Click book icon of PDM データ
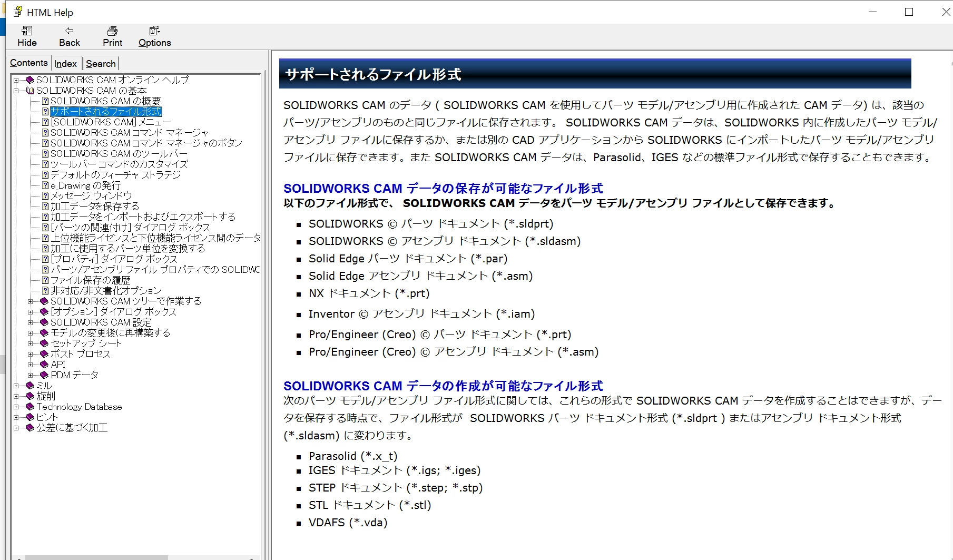Screen dimensions: 953x560 click(x=44, y=375)
